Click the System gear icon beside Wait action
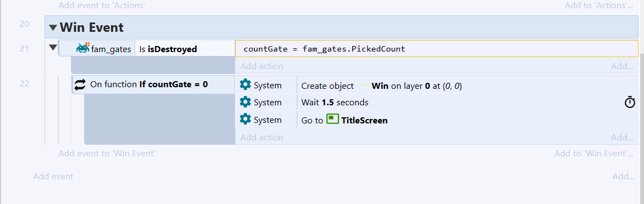Image resolution: width=644 pixels, height=204 pixels. click(245, 102)
